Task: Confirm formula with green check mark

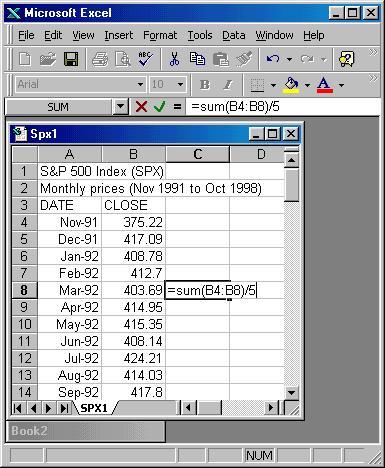Action: [x=160, y=107]
